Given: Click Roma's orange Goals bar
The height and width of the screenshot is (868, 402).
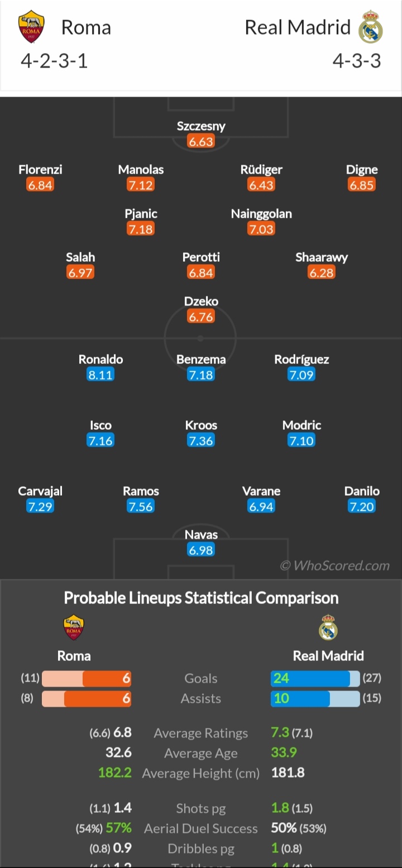Looking at the screenshot, I should [x=107, y=678].
